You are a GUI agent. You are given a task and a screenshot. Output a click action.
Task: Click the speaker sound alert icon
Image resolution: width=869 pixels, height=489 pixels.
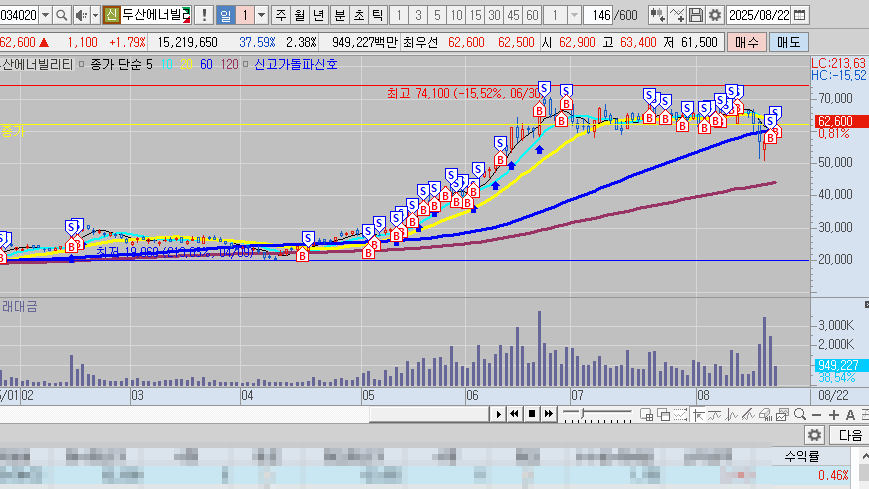pos(81,15)
